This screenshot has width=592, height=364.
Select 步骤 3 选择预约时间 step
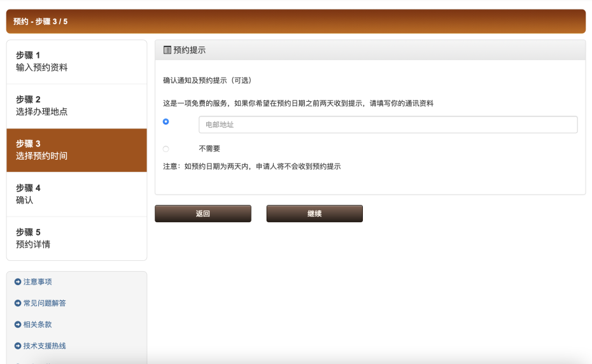tap(76, 150)
